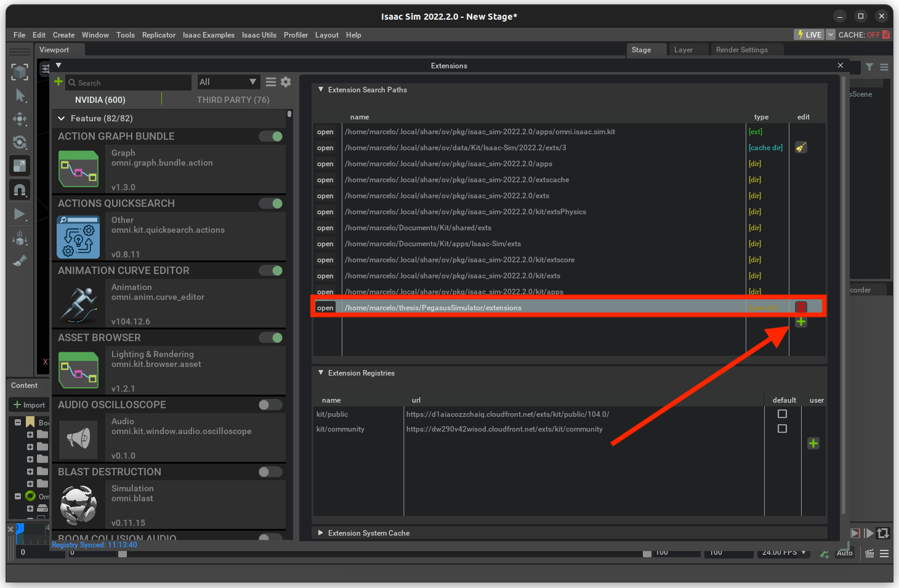The width and height of the screenshot is (899, 588).
Task: Open the extensions hamburger options menu
Action: pos(271,82)
